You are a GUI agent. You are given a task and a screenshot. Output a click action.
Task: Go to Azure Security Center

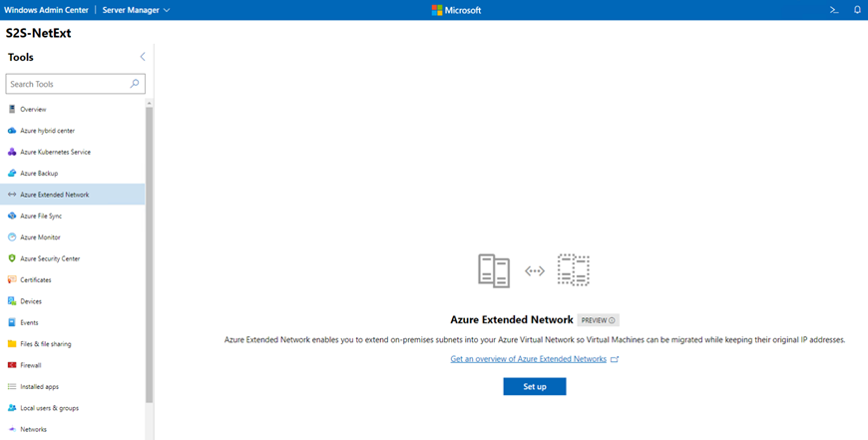(x=73, y=258)
